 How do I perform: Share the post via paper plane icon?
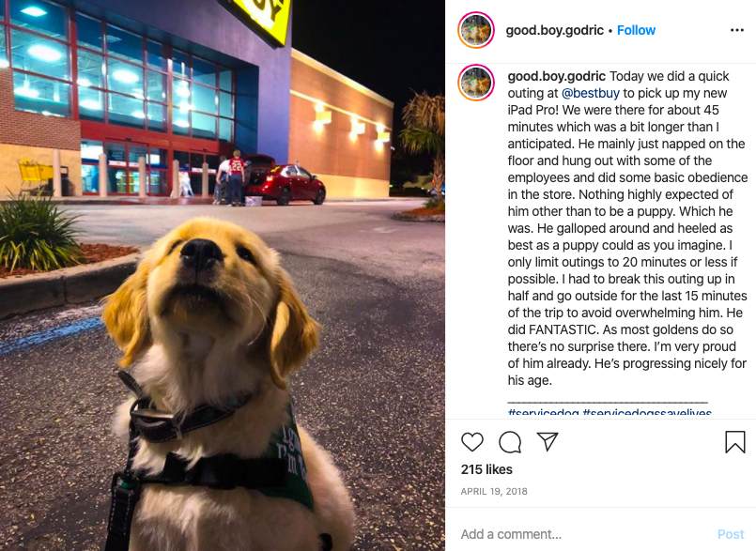(548, 441)
